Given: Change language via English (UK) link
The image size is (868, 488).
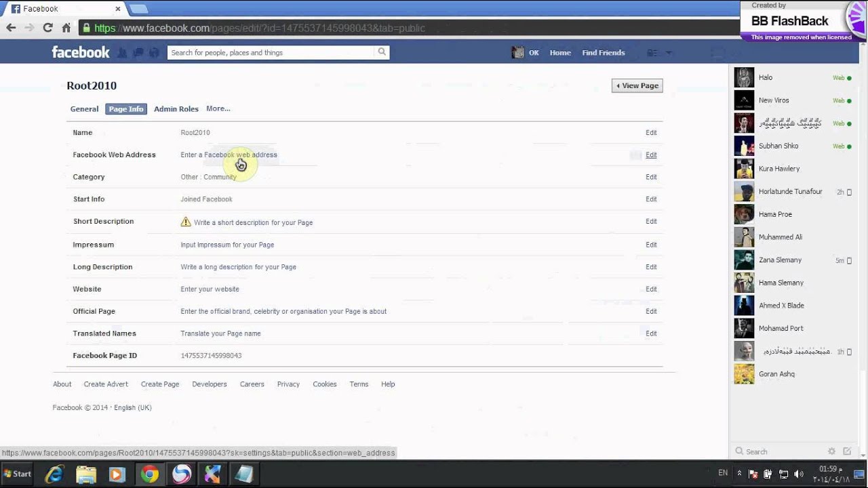Looking at the screenshot, I should [133, 408].
